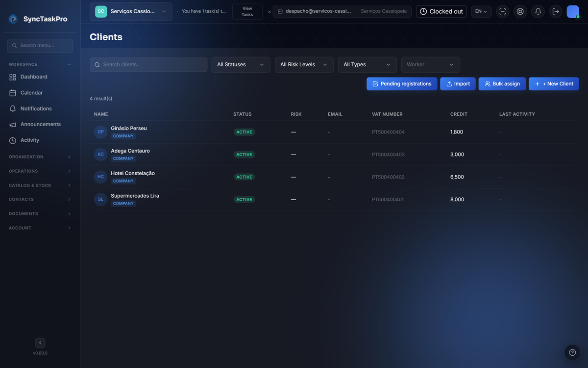The width and height of the screenshot is (588, 368).
Task: Open the All Risk Levels dropdown
Action: pos(304,65)
